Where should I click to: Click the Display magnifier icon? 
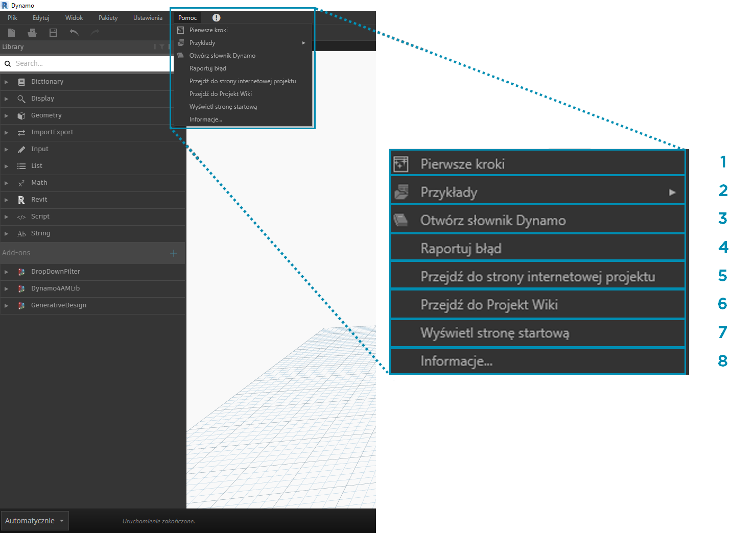(x=21, y=99)
